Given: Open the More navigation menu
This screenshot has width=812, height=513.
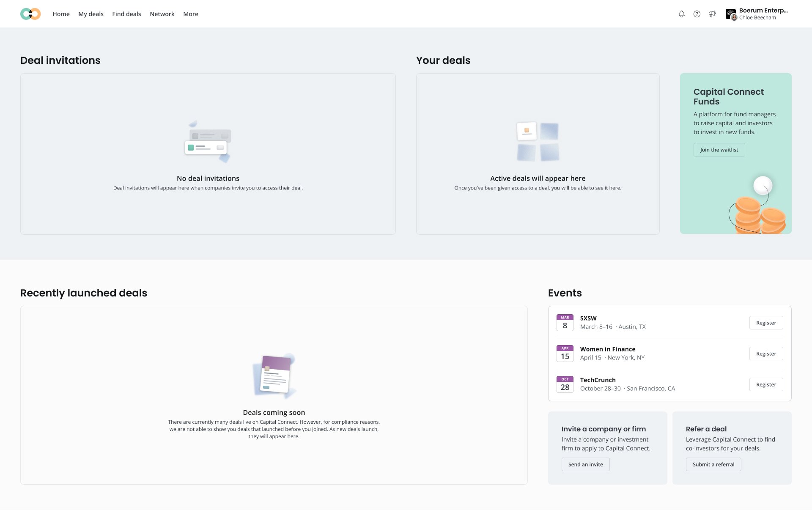Looking at the screenshot, I should pos(190,14).
